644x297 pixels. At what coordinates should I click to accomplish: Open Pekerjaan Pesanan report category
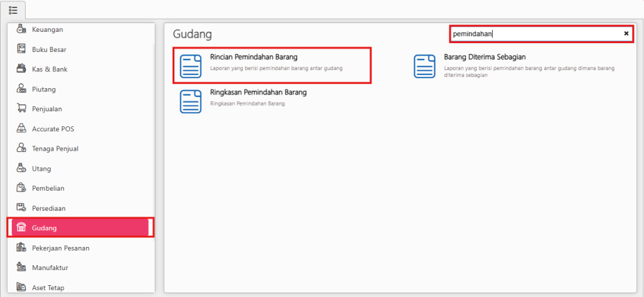pos(61,248)
